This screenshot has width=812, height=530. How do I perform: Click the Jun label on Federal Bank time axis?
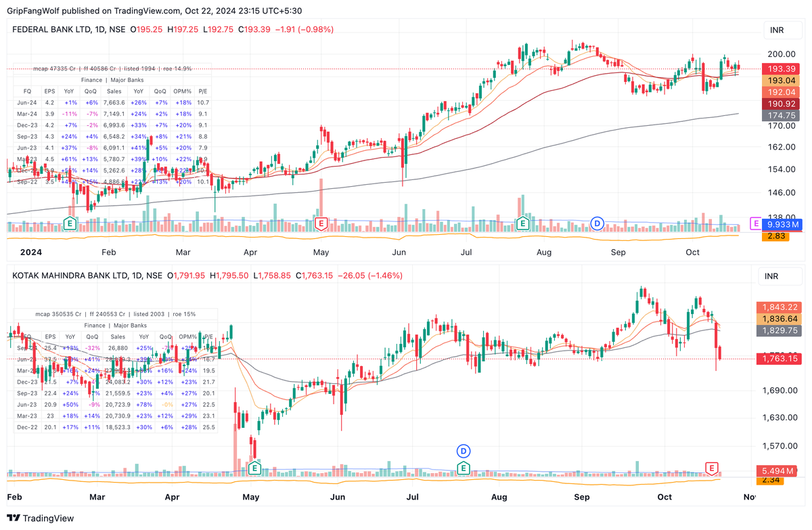[399, 252]
